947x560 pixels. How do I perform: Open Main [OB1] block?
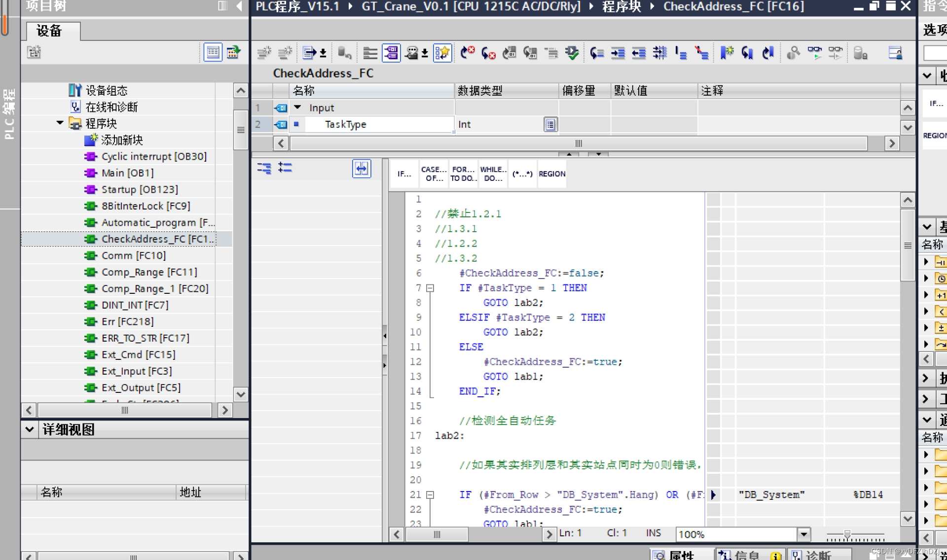[127, 173]
